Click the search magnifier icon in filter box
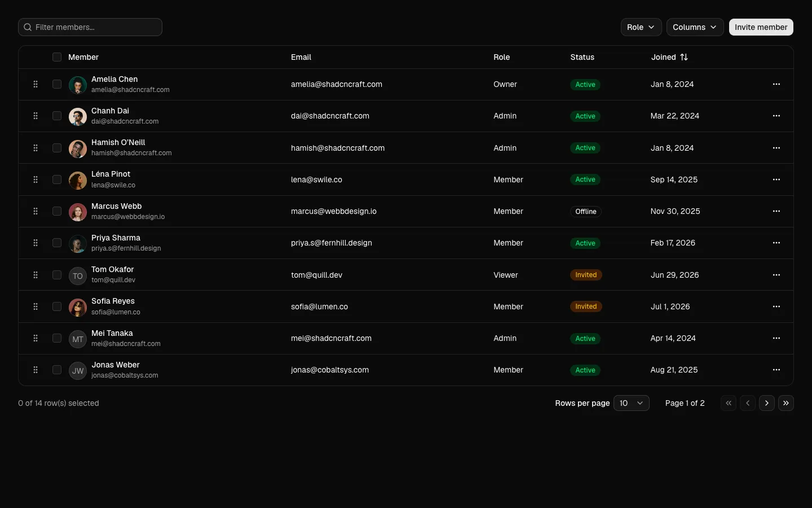This screenshot has height=508, width=812. click(28, 27)
